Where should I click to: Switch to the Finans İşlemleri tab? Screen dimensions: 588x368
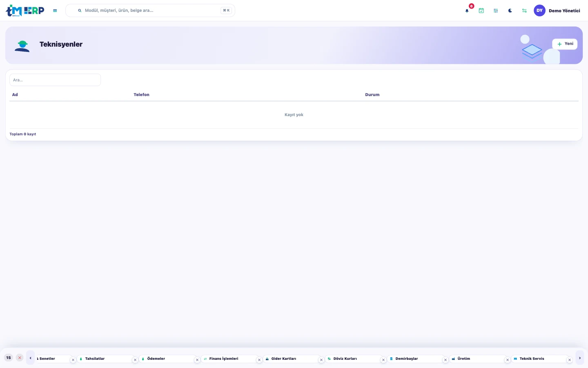click(x=229, y=359)
